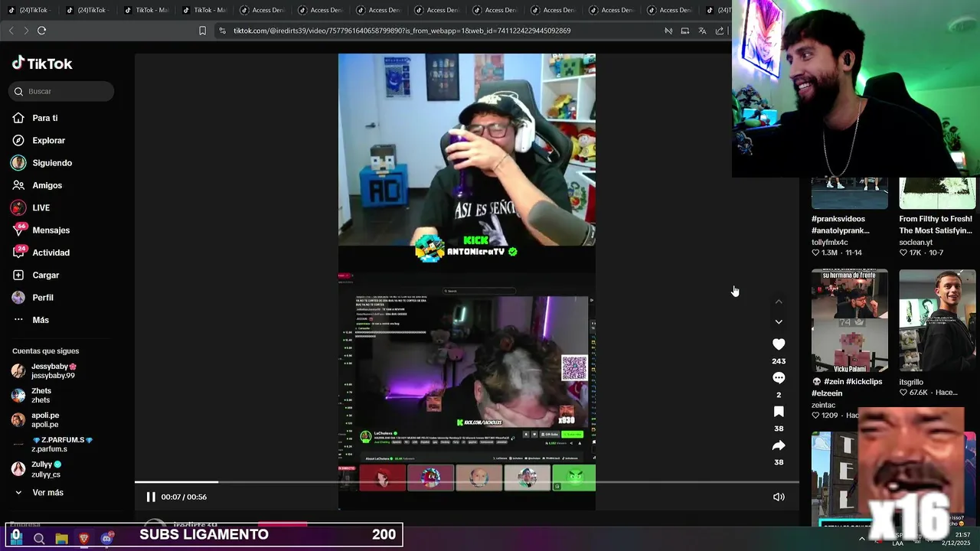The width and height of the screenshot is (980, 551).
Task: Open the Amigos section
Action: point(37,185)
